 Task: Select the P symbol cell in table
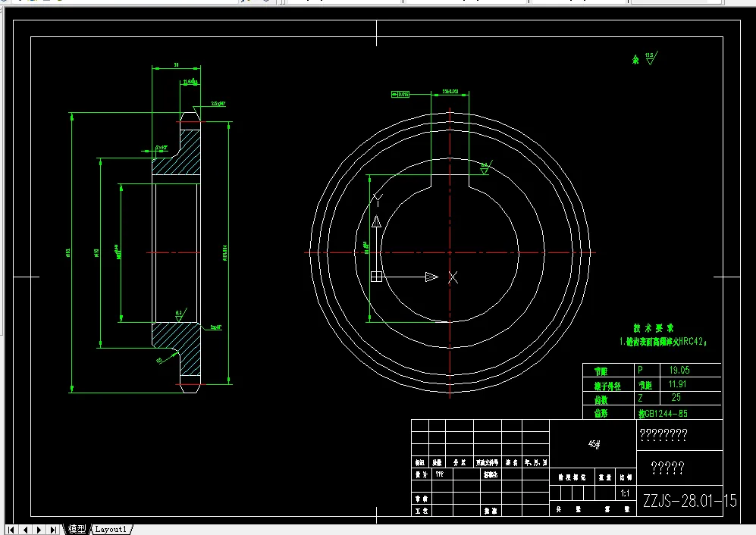tap(640, 370)
